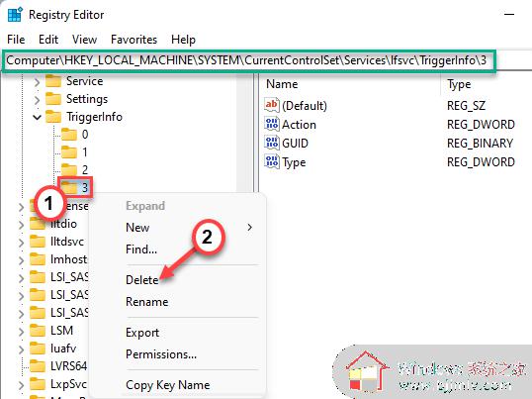Expand the luafv key
Image resolution: width=532 pixels, height=399 pixels.
click(x=21, y=349)
